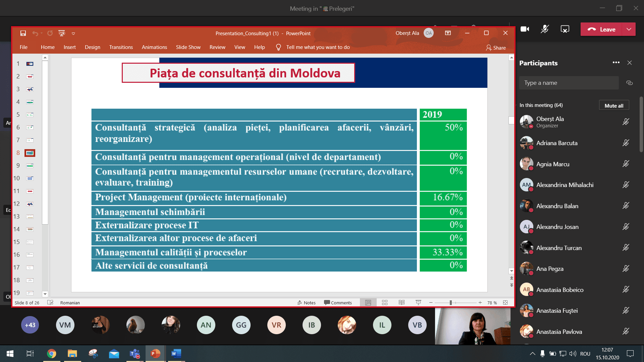Click the Undo arrow in PowerPoint

[35, 33]
